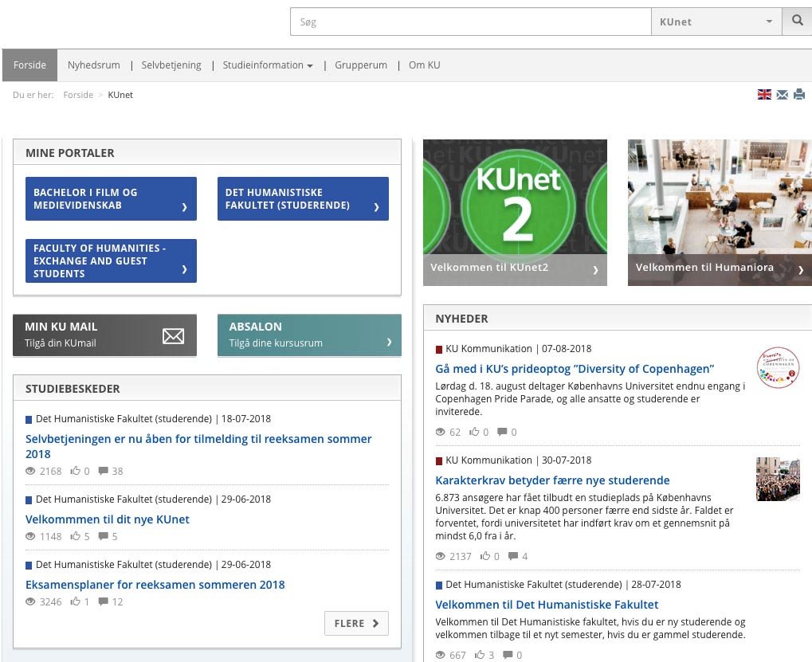Click the Søg search input field
This screenshot has width=812, height=662.
pyautogui.click(x=470, y=22)
